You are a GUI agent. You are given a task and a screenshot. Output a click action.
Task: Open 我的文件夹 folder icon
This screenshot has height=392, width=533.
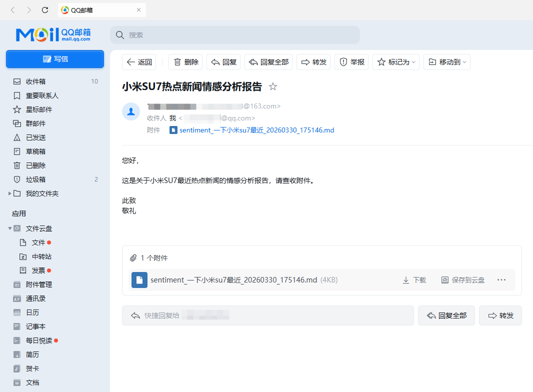(x=17, y=193)
